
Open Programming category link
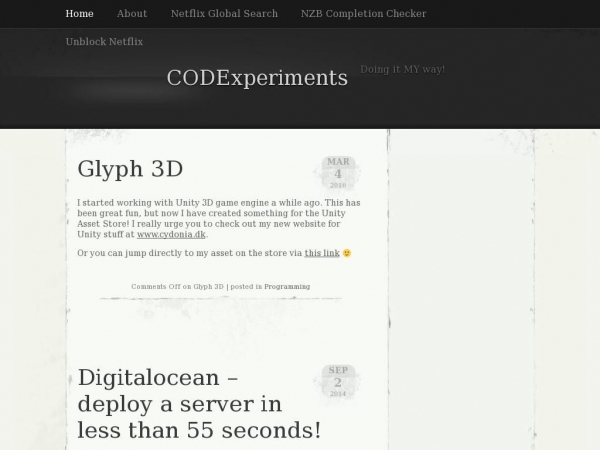(287, 287)
